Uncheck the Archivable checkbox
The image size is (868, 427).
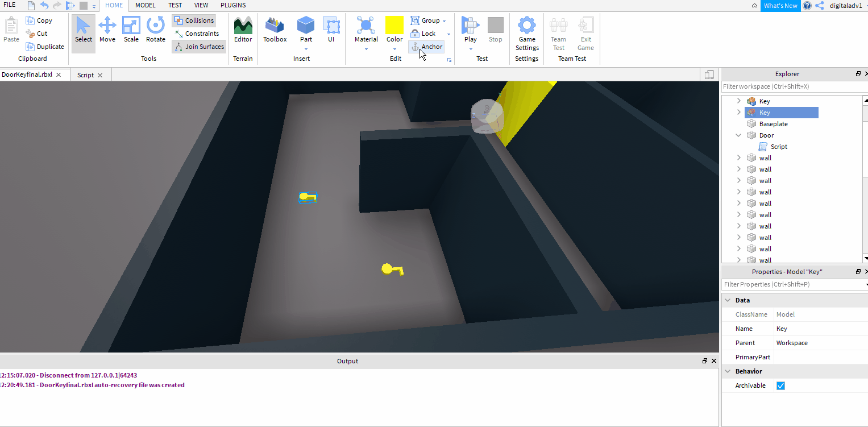pos(780,385)
